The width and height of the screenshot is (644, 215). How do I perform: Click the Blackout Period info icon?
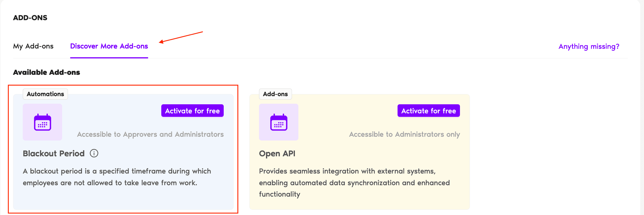pyautogui.click(x=94, y=153)
